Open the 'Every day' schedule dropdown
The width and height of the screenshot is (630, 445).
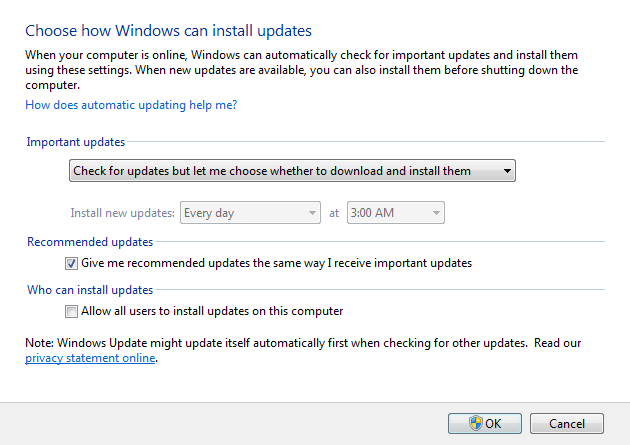coord(250,212)
